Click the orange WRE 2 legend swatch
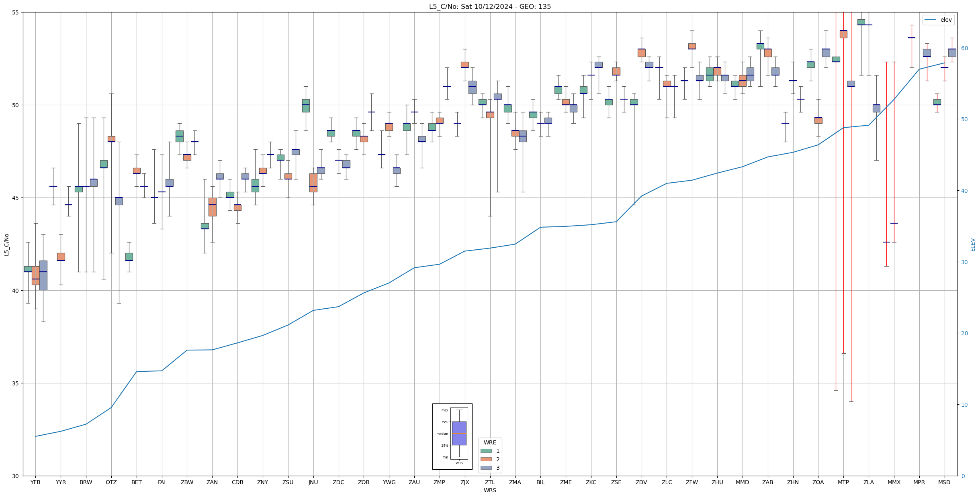The height and width of the screenshot is (497, 980). 486,459
